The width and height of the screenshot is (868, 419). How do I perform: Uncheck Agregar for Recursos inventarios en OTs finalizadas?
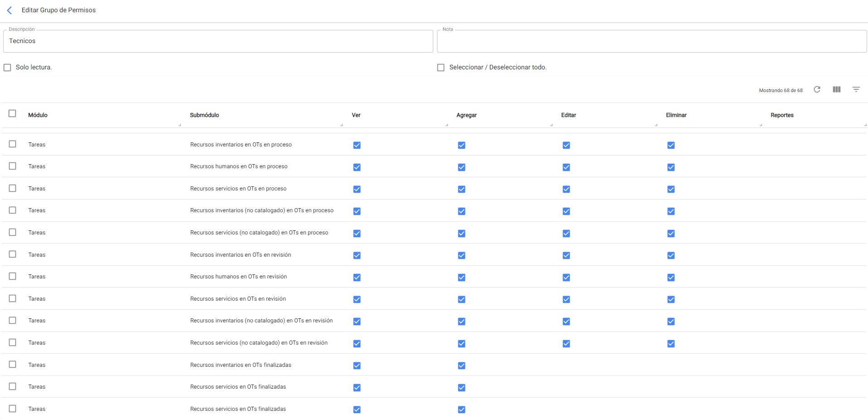pyautogui.click(x=461, y=365)
